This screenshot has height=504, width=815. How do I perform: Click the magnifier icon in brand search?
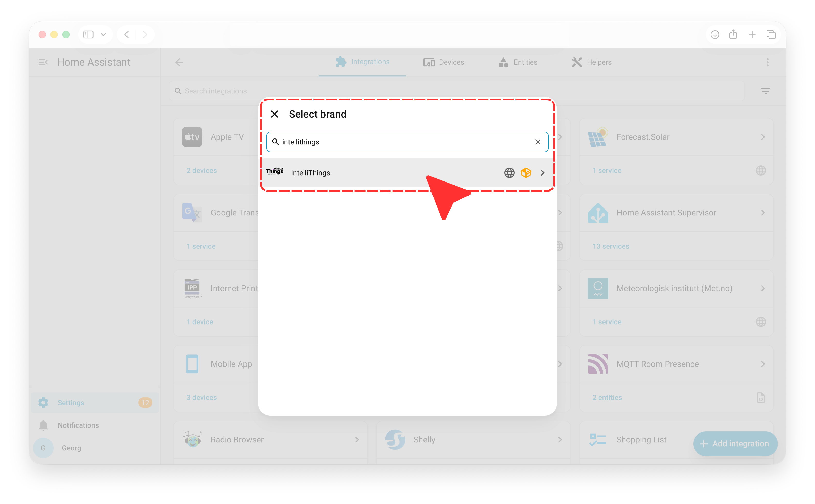click(x=275, y=142)
